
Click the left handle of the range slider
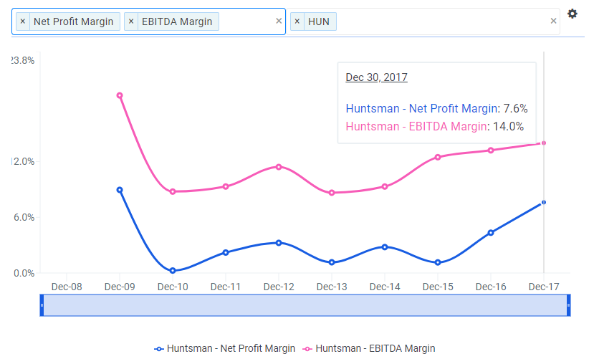tap(42, 305)
